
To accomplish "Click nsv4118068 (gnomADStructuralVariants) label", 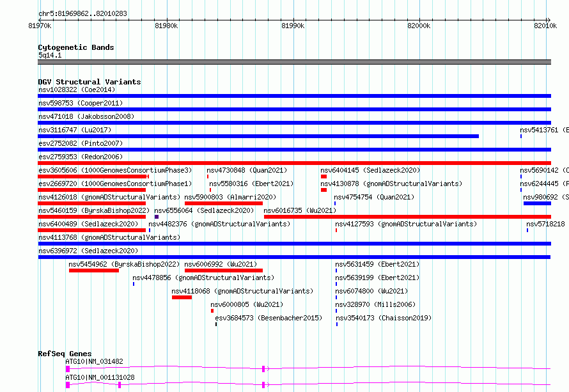I will [242, 291].
